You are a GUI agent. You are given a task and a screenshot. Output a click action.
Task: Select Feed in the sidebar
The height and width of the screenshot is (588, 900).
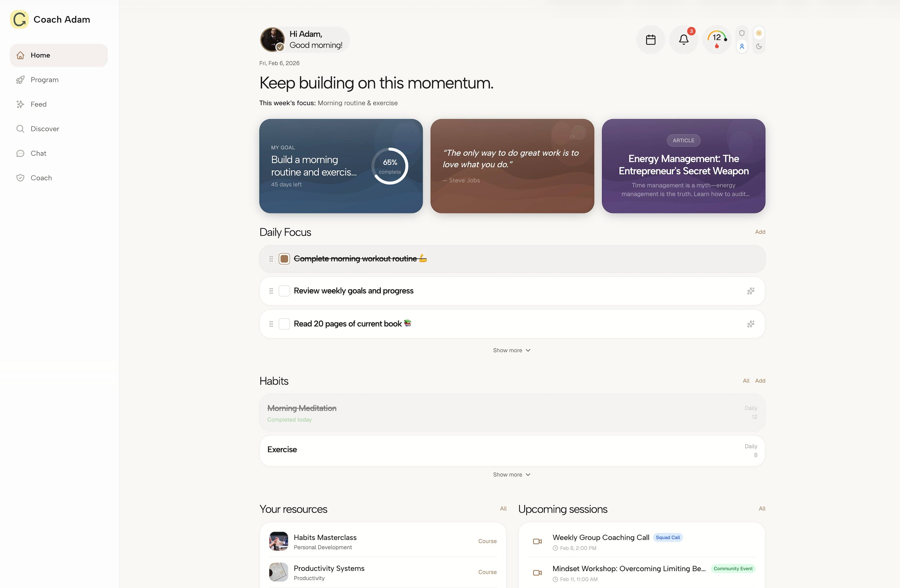[x=39, y=104]
